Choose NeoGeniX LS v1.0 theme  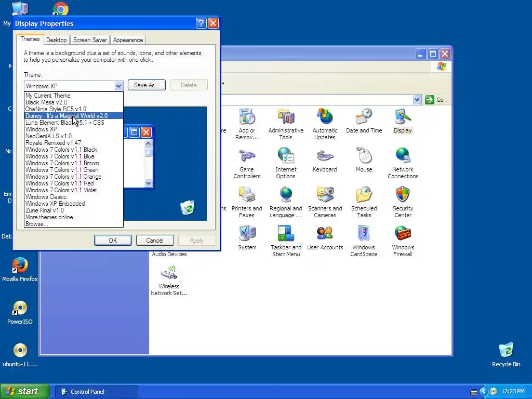point(74,136)
